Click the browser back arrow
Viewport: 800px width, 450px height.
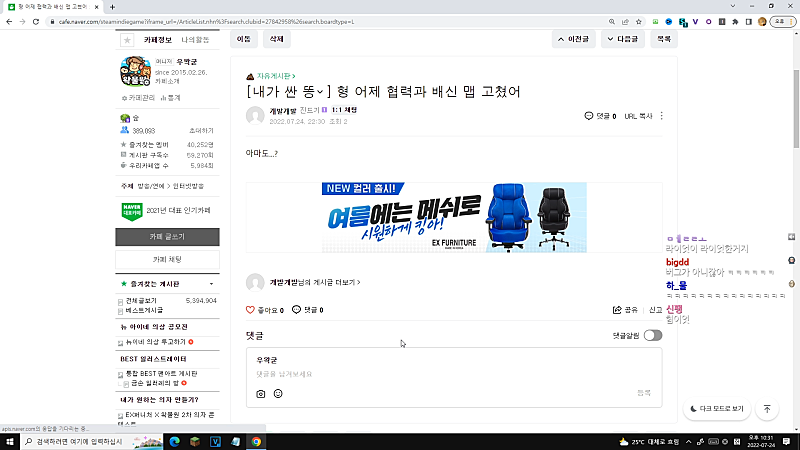[x=9, y=22]
